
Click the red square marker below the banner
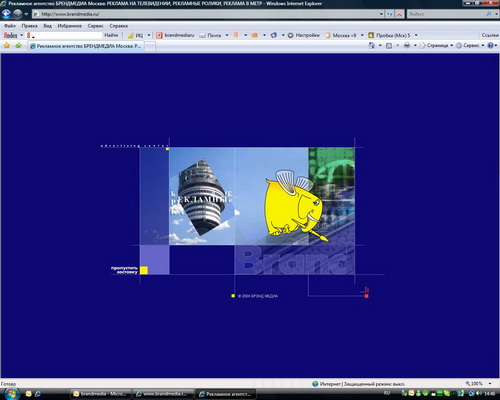tap(366, 296)
